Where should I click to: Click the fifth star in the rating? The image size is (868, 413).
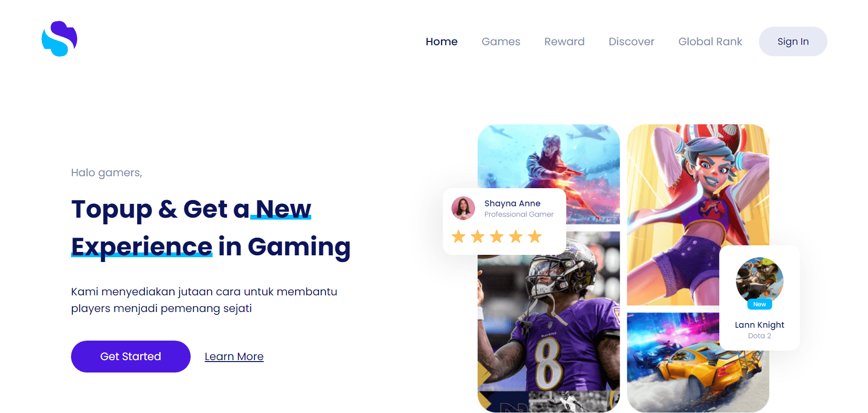535,236
